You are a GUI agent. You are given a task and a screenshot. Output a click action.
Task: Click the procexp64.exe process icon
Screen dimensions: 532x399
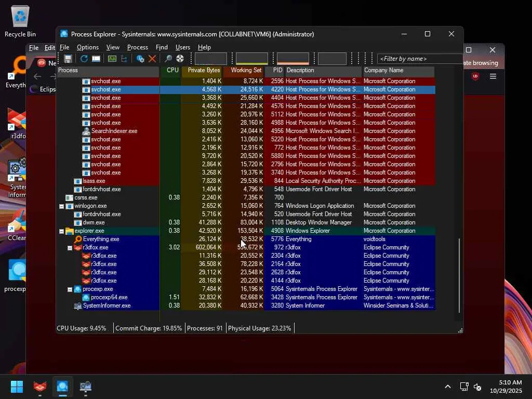(x=86, y=298)
